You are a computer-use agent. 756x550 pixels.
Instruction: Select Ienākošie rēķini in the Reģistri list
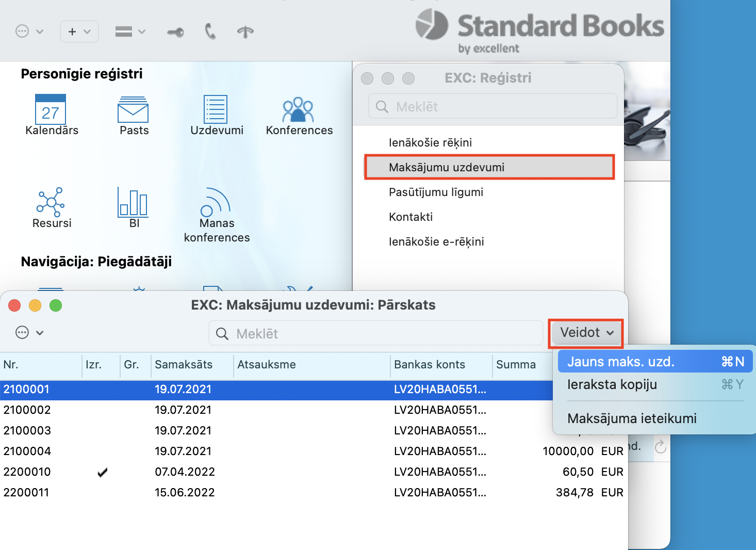pos(430,143)
